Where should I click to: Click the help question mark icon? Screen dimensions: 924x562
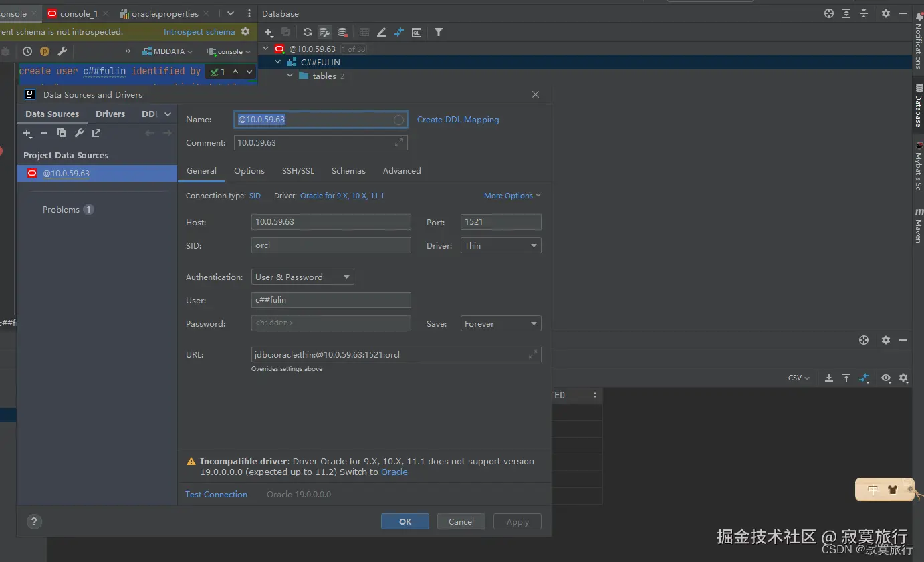34,522
